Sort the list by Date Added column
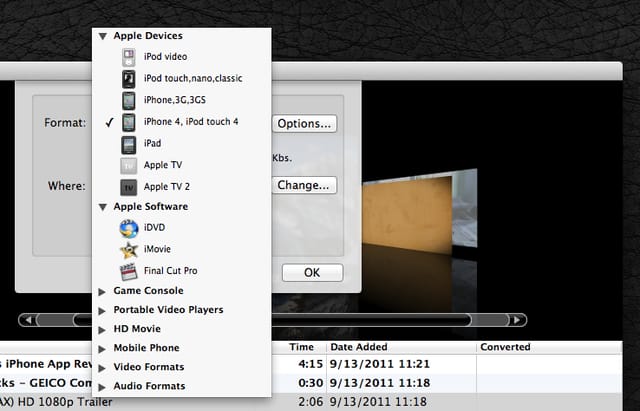The height and width of the screenshot is (411, 640). coord(401,347)
